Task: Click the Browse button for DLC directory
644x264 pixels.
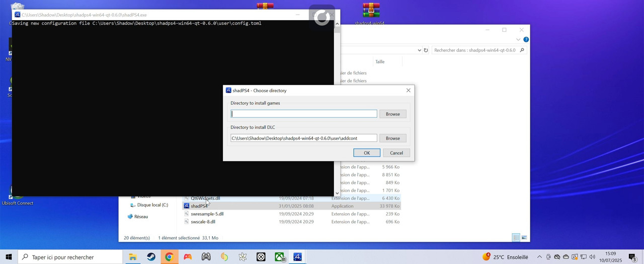Action: point(392,138)
